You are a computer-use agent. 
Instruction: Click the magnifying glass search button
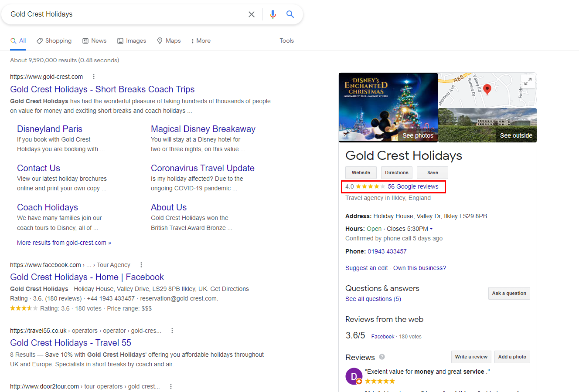click(x=290, y=14)
